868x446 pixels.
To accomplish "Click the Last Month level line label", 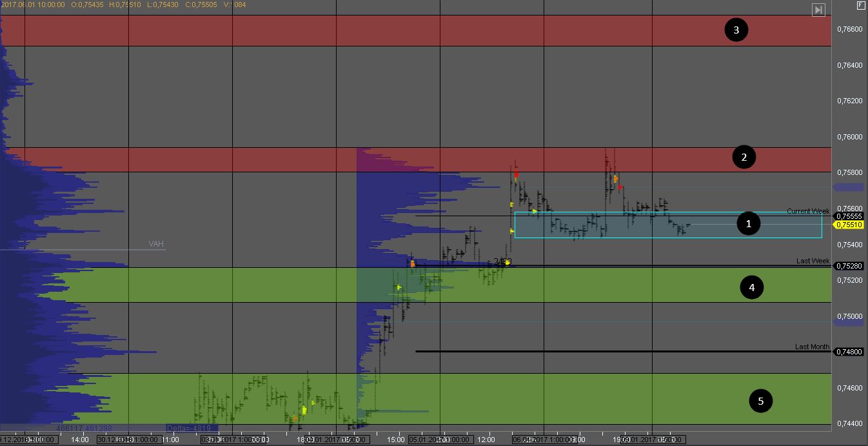I will 812,347.
